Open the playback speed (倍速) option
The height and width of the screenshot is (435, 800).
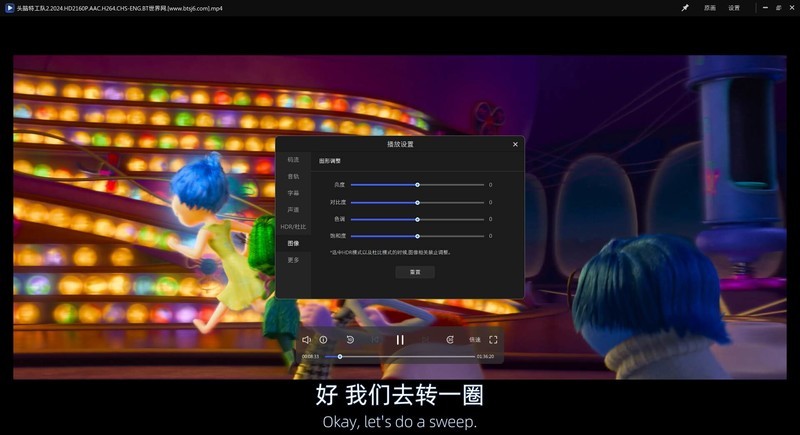pyautogui.click(x=475, y=340)
